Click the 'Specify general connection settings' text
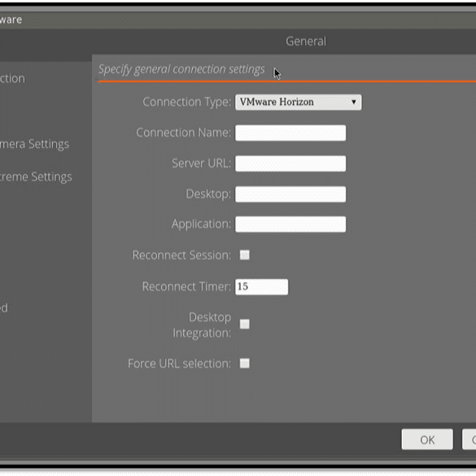 point(181,69)
